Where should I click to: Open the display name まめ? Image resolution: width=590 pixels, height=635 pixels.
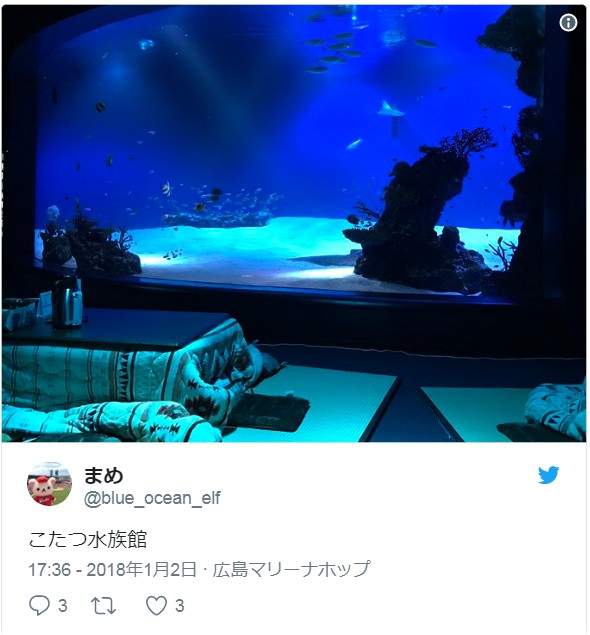click(x=103, y=475)
